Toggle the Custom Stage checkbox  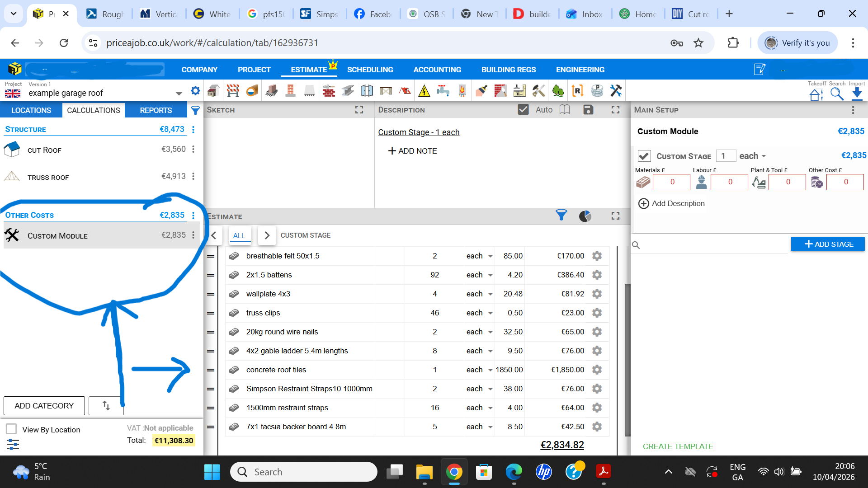coord(644,155)
